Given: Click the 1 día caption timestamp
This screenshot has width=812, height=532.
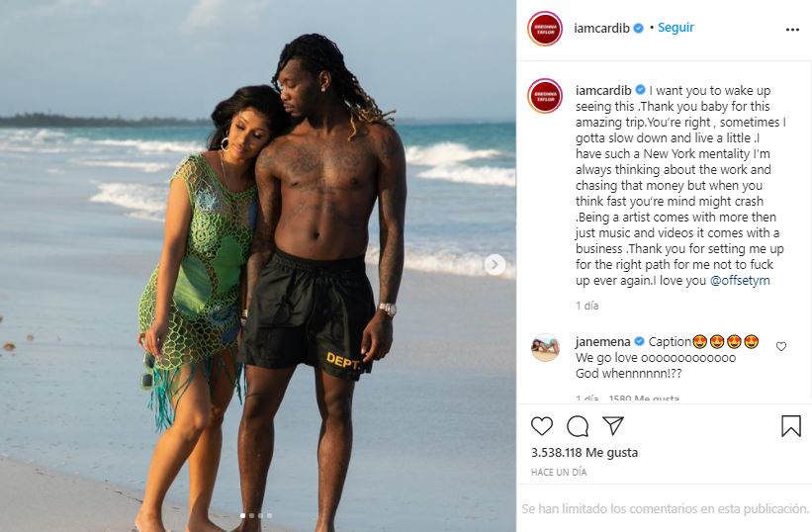Looking at the screenshot, I should (x=587, y=306).
